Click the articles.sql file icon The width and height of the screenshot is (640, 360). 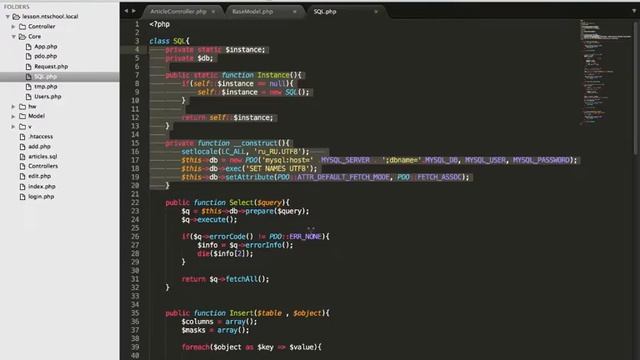(22, 156)
